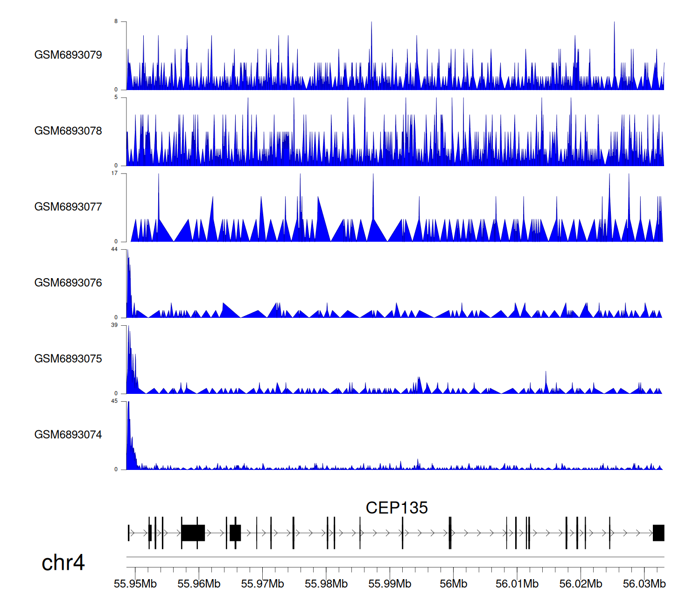Click the large CEP135 exon block near 55.96Mb

click(193, 533)
